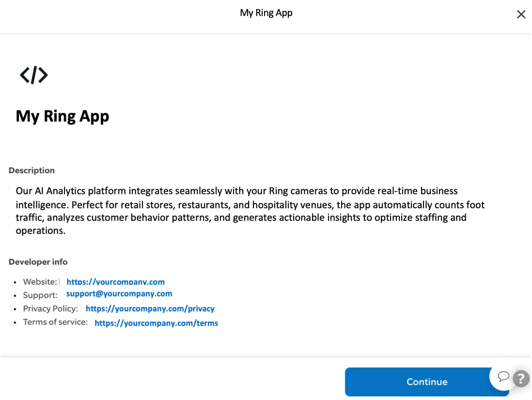Click the AI Analytics description paragraph

(250, 211)
